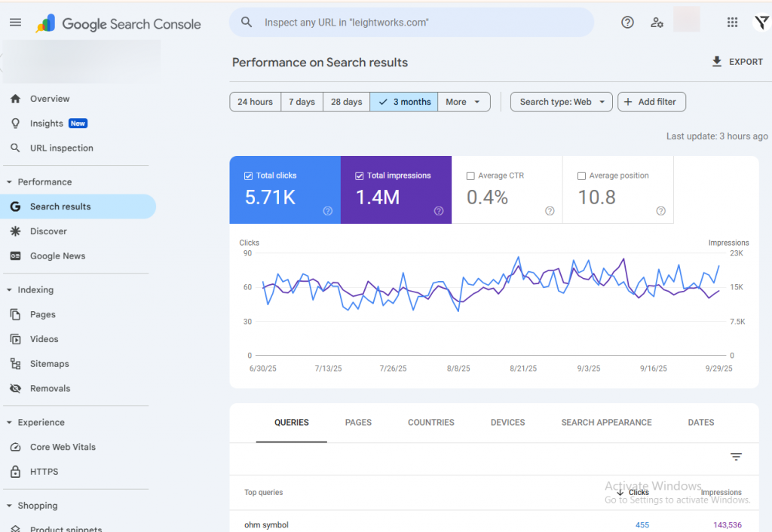The image size is (772, 532).
Task: Open the hamburger main menu icon
Action: click(x=15, y=23)
